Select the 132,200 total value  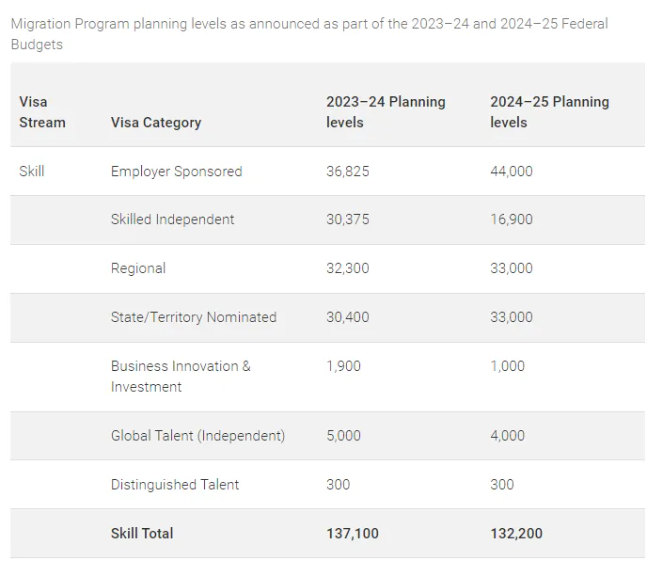pos(516,533)
